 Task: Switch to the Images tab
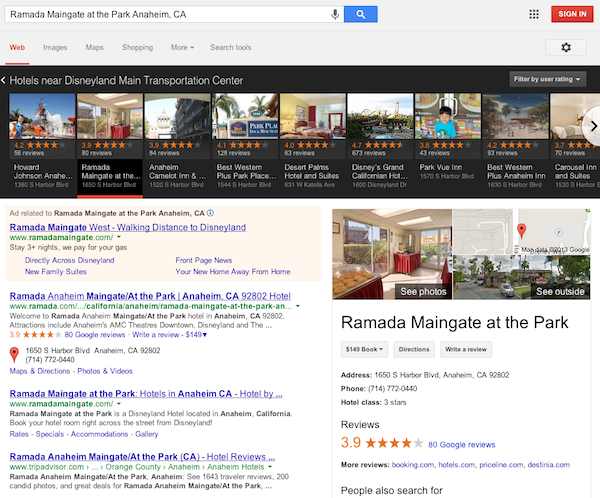[55, 47]
